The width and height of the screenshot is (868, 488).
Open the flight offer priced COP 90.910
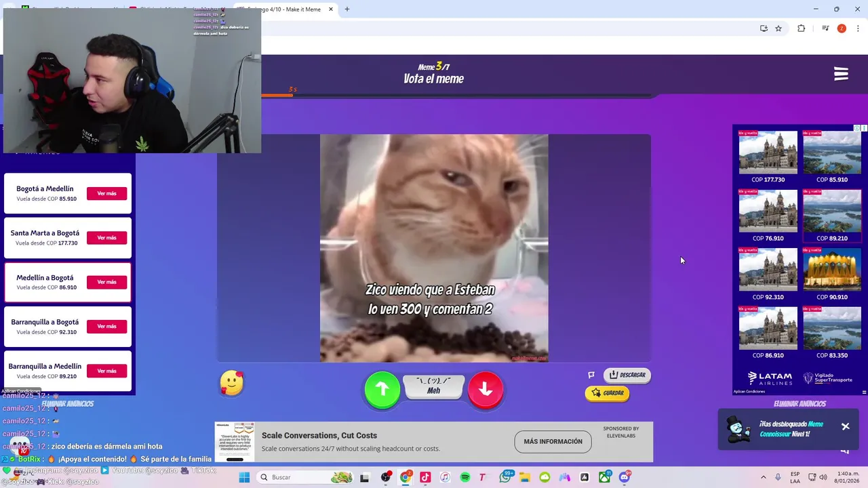[832, 274]
